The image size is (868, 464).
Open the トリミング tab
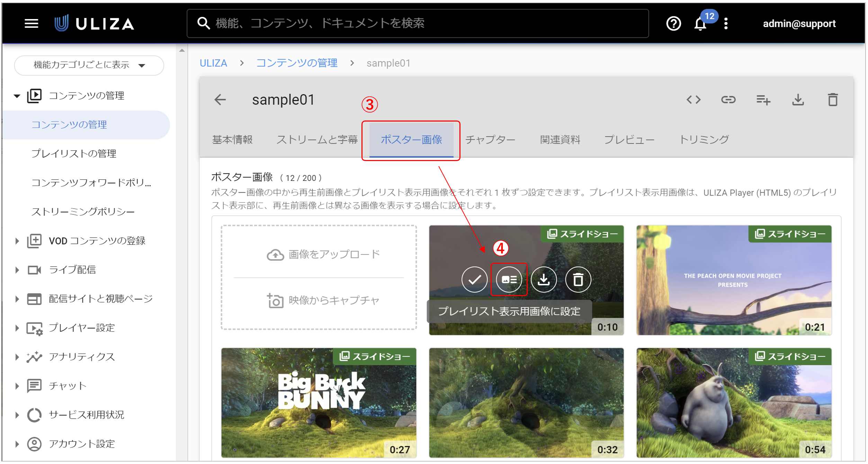pyautogui.click(x=704, y=140)
